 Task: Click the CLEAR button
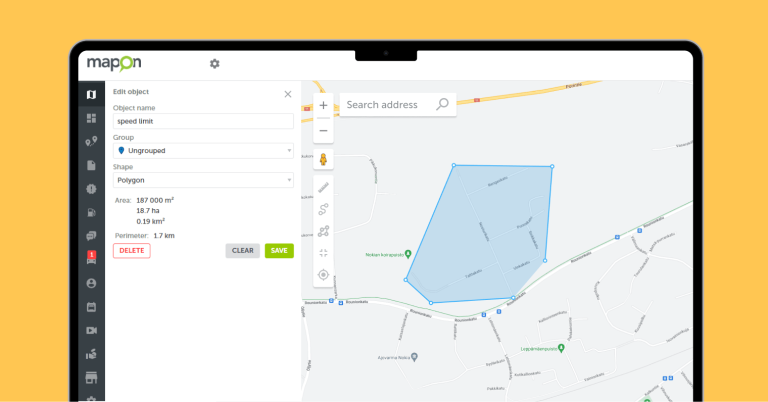[x=242, y=251]
